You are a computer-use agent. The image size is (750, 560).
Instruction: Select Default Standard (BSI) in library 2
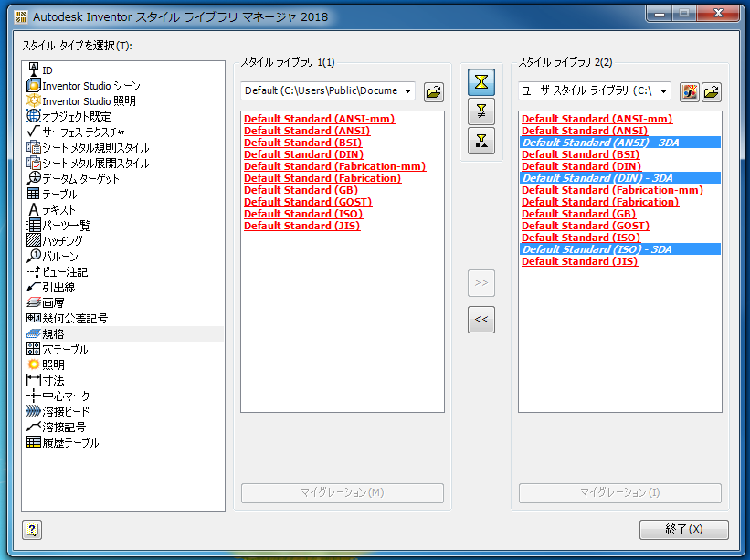[581, 154]
